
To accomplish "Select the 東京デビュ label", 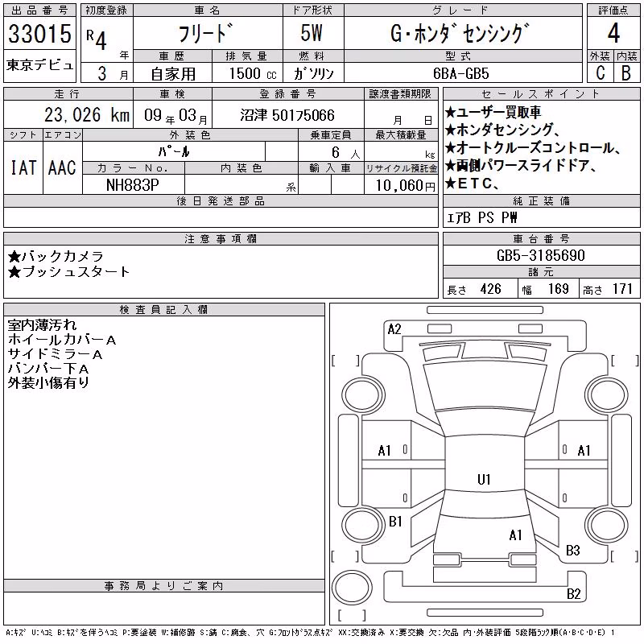I will [39, 65].
